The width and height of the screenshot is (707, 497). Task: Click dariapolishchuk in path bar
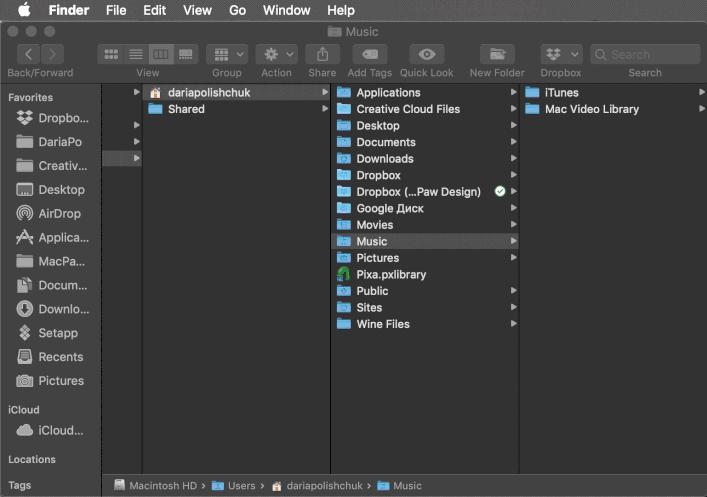click(317, 486)
